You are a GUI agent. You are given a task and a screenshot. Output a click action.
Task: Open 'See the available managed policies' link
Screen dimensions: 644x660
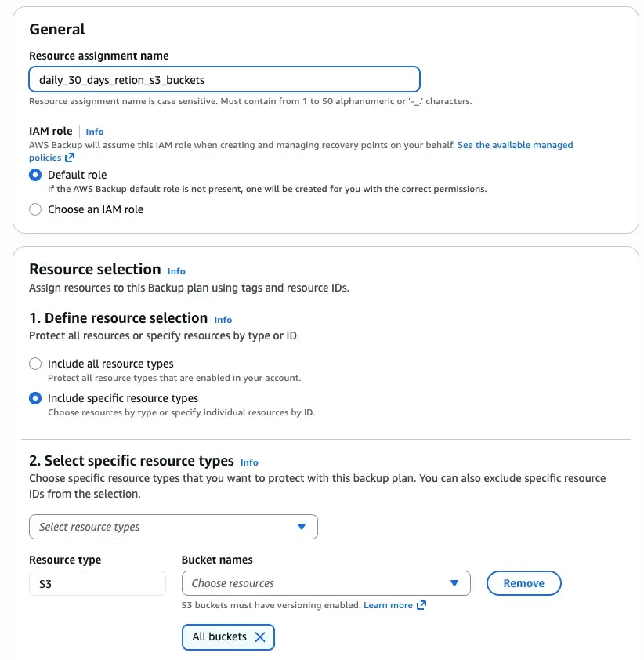[515, 145]
